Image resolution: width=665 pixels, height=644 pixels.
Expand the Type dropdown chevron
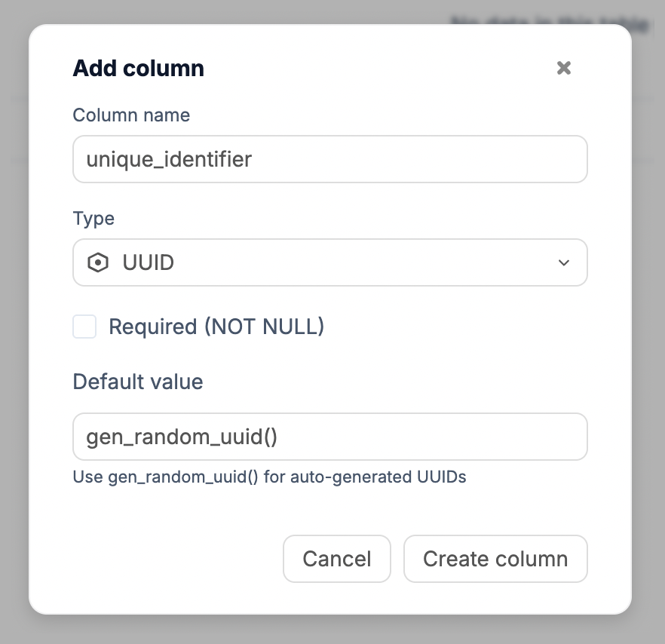point(563,262)
